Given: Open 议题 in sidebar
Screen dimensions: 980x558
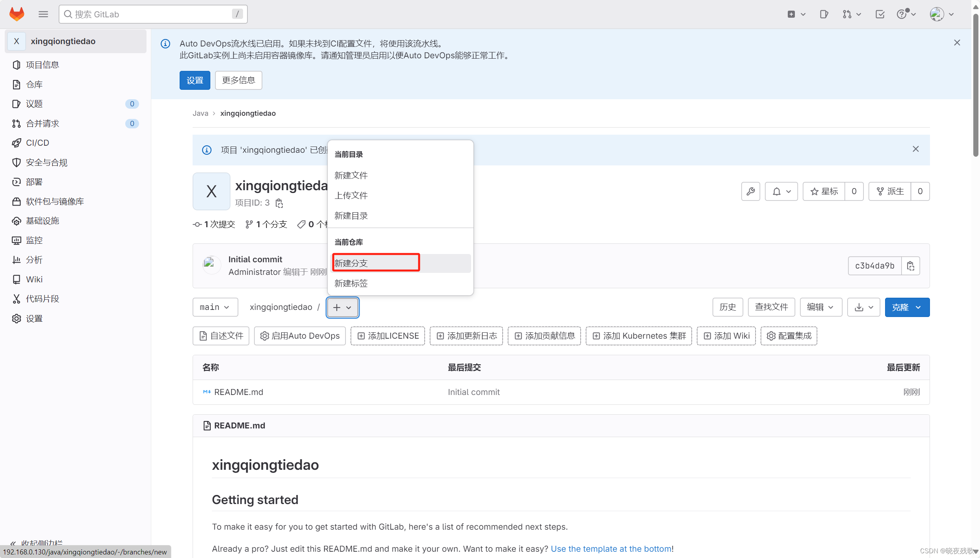Looking at the screenshot, I should point(75,104).
